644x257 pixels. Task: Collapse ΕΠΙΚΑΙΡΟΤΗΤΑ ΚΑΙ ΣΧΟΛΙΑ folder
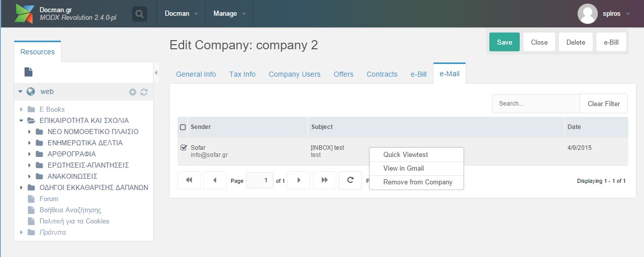pos(21,120)
